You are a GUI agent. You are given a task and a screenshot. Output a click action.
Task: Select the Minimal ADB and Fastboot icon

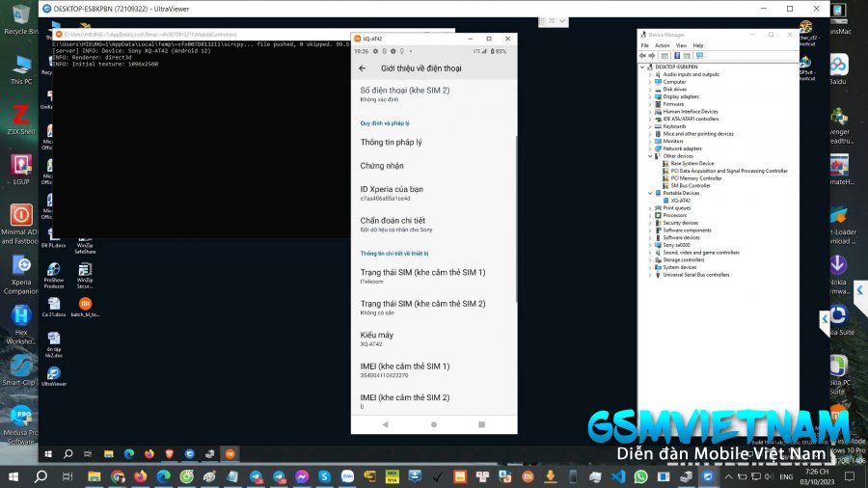coord(20,224)
